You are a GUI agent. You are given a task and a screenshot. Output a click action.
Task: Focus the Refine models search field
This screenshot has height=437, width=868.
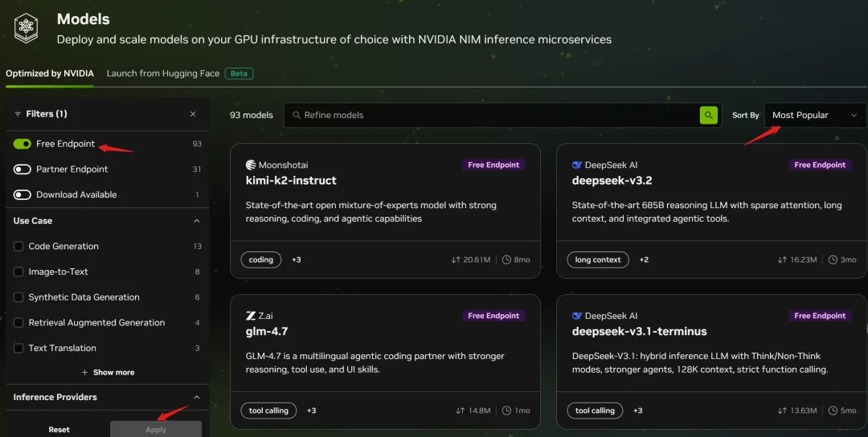[490, 116]
